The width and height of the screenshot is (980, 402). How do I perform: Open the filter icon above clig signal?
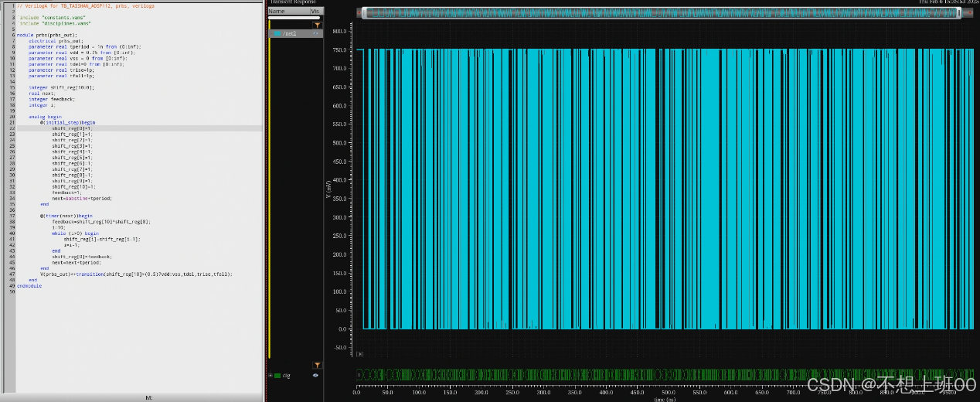[316, 364]
